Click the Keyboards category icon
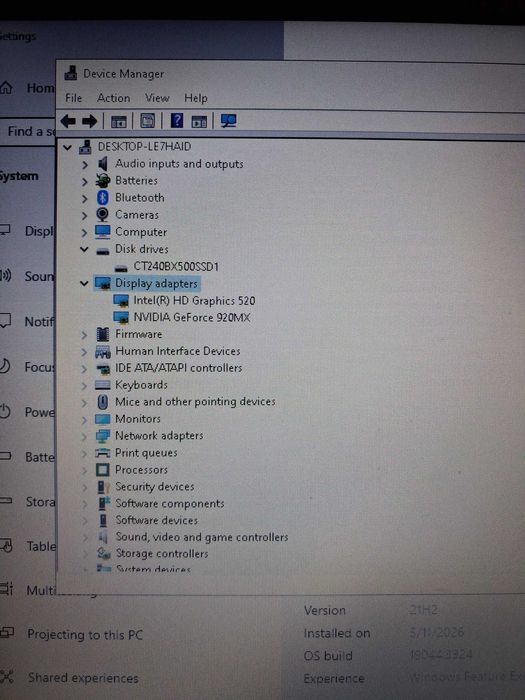Screen dimensions: 525x700 pos(102,385)
